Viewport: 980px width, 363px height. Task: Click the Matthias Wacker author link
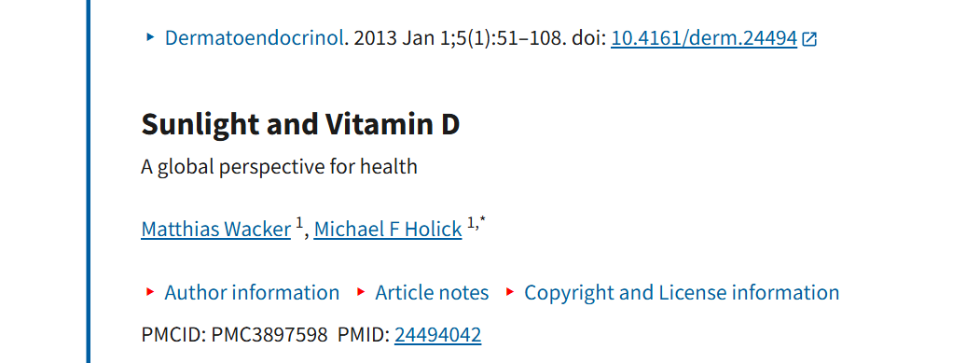[216, 230]
